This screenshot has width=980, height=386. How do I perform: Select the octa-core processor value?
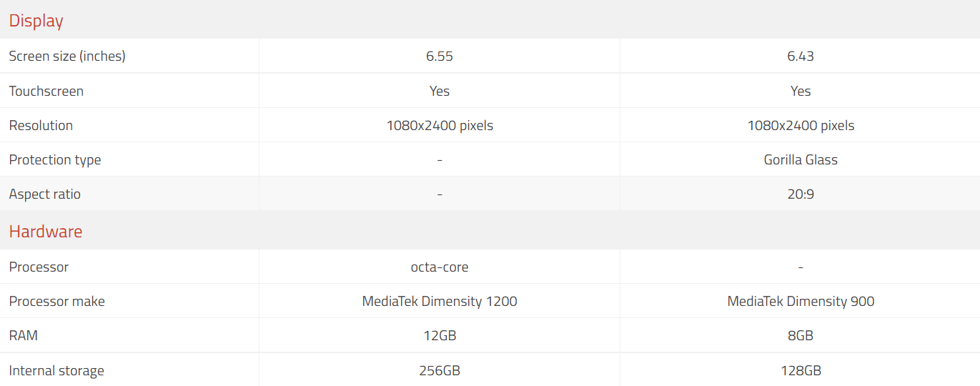point(440,267)
